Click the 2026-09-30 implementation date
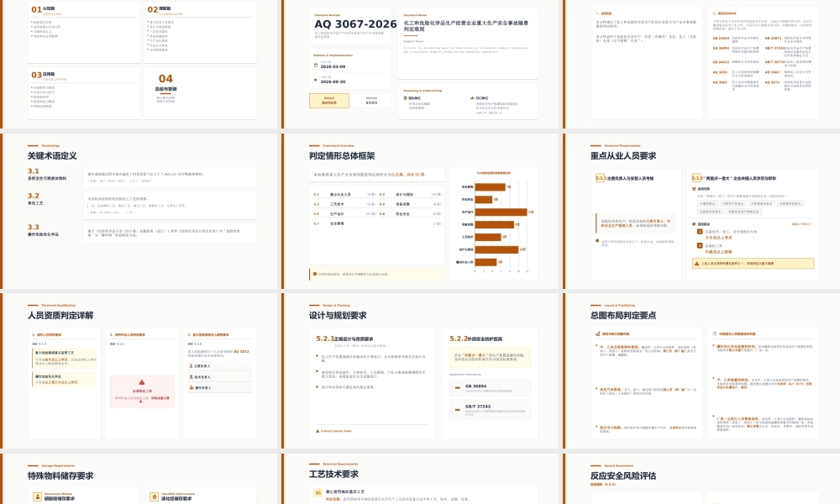The width and height of the screenshot is (840, 504). click(333, 81)
